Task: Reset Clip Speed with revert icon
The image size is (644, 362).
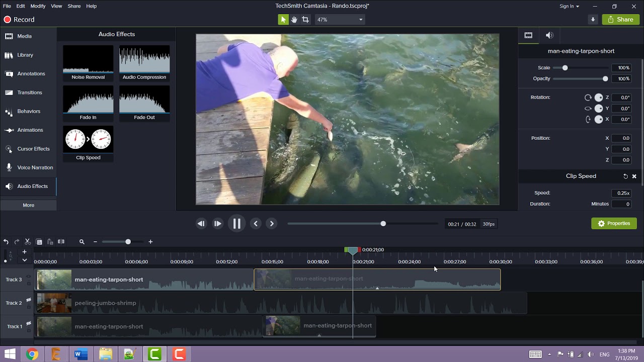Action: pyautogui.click(x=625, y=176)
